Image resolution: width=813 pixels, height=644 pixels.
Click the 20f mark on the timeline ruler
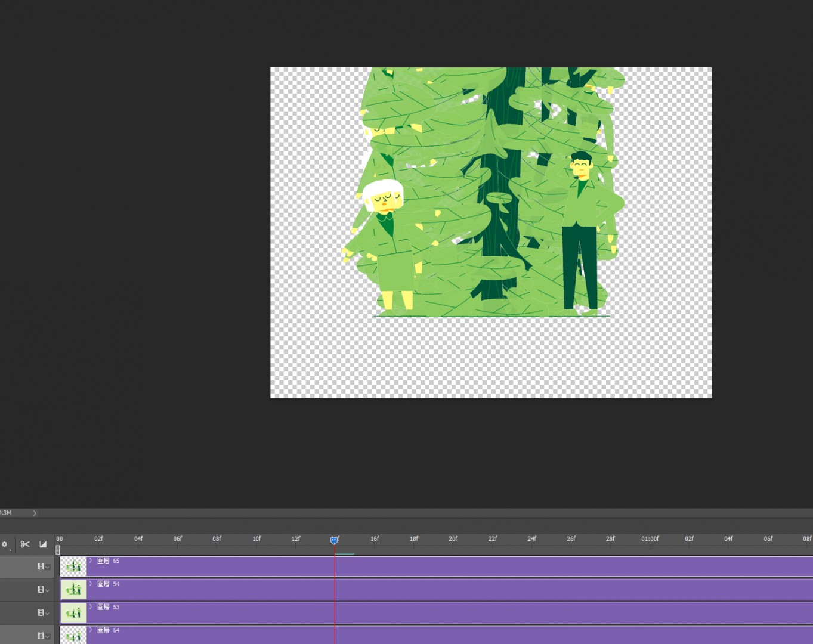click(453, 538)
